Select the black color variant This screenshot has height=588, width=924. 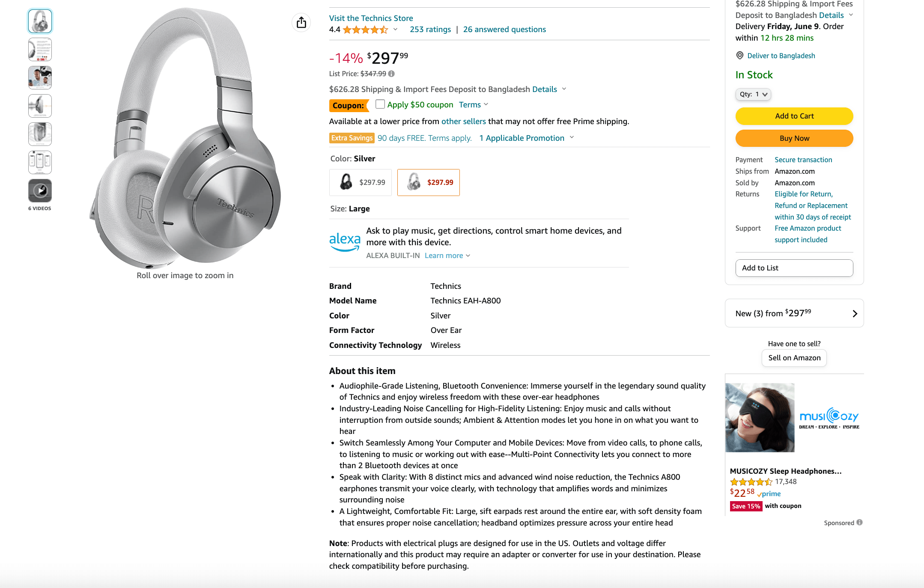(360, 182)
